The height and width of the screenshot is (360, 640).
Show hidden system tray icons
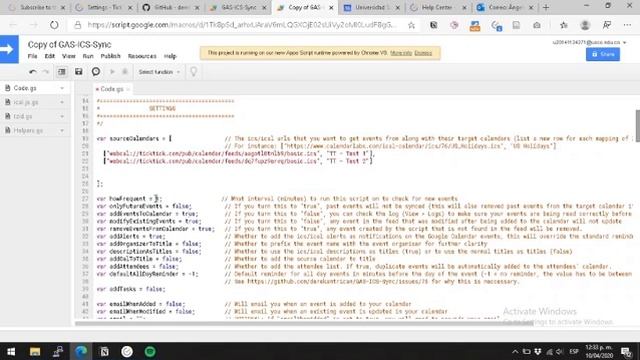[x=515, y=351]
